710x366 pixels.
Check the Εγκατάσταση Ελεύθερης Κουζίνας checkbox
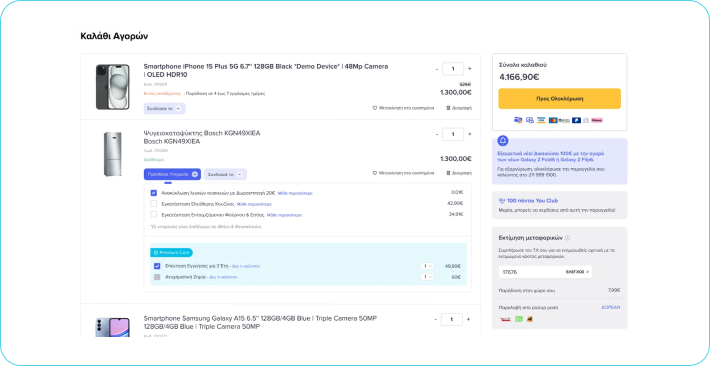pos(154,204)
